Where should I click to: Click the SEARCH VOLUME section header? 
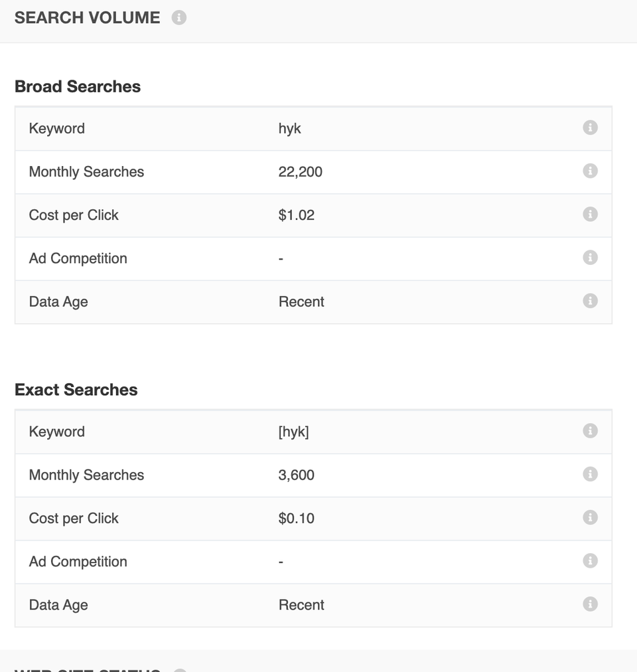point(87,18)
